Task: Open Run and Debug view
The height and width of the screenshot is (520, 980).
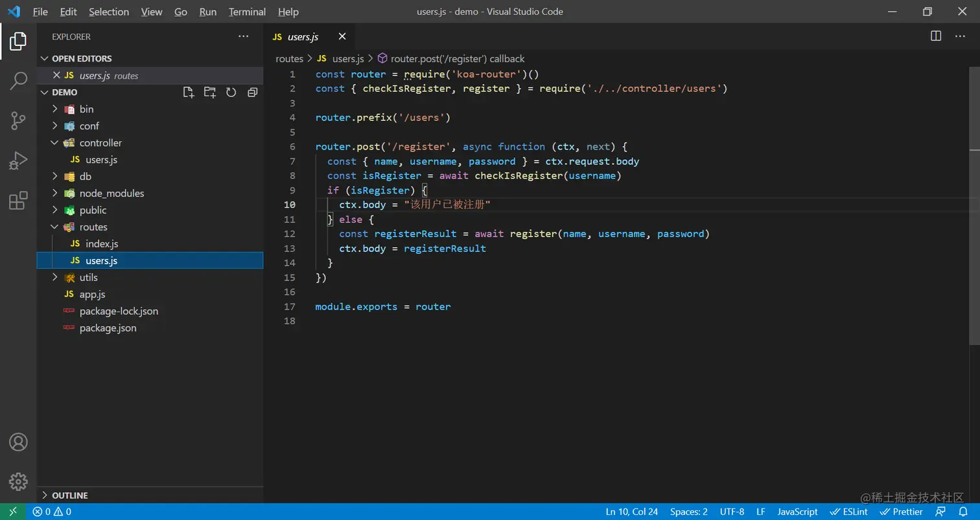Action: tap(18, 160)
